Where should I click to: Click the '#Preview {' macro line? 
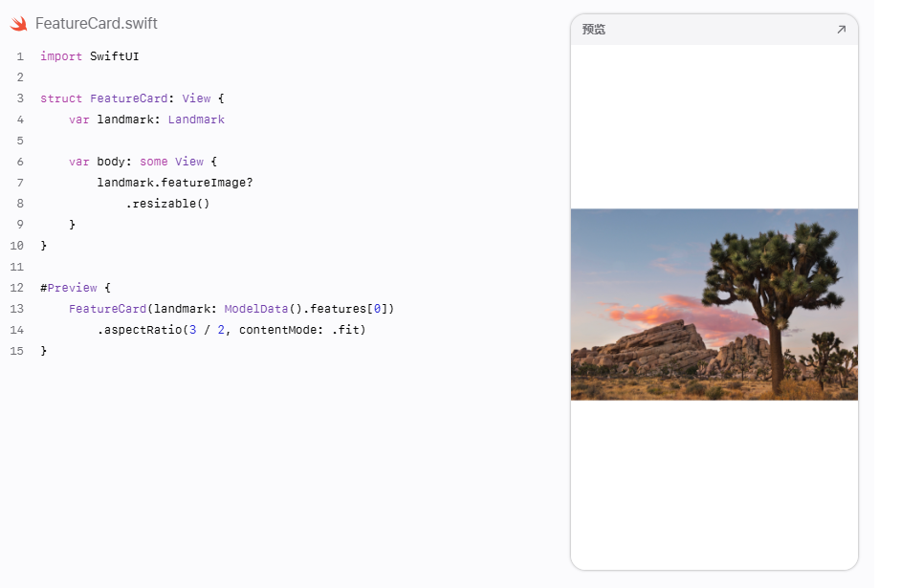pos(76,288)
